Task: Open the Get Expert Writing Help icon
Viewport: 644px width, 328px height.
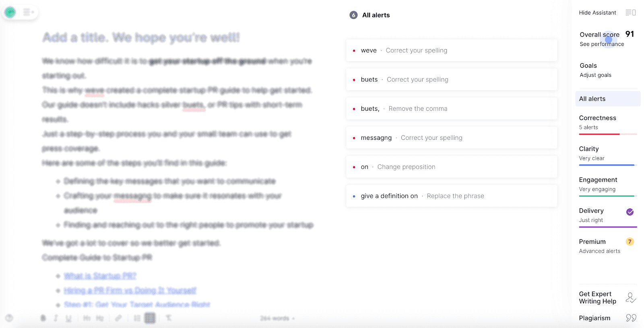Action: pyautogui.click(x=631, y=298)
